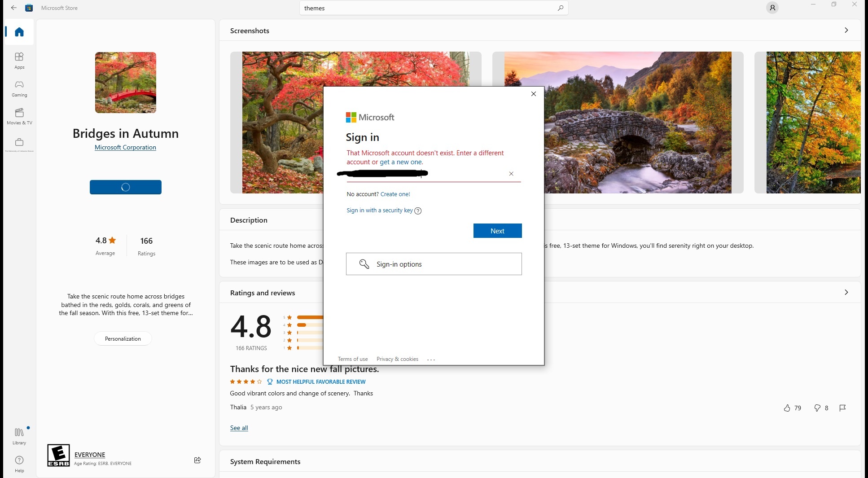The height and width of the screenshot is (478, 868).
Task: Click the 5-star rating bar
Action: pos(310,317)
